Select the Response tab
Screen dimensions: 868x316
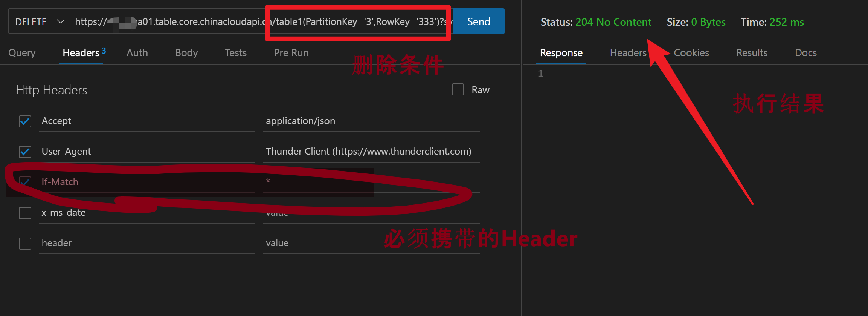tap(561, 53)
